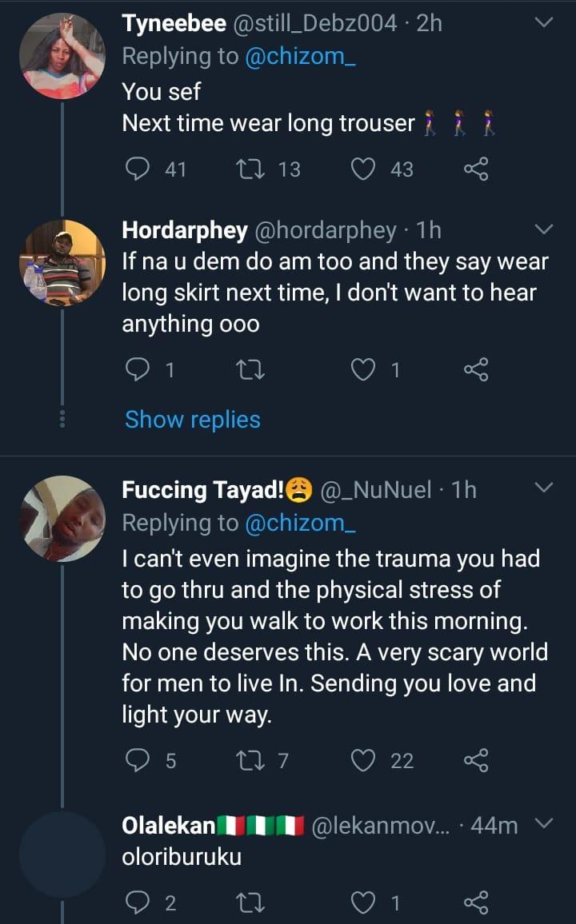
Task: Open options chevron on Olalekan's tweet
Action: [x=543, y=824]
